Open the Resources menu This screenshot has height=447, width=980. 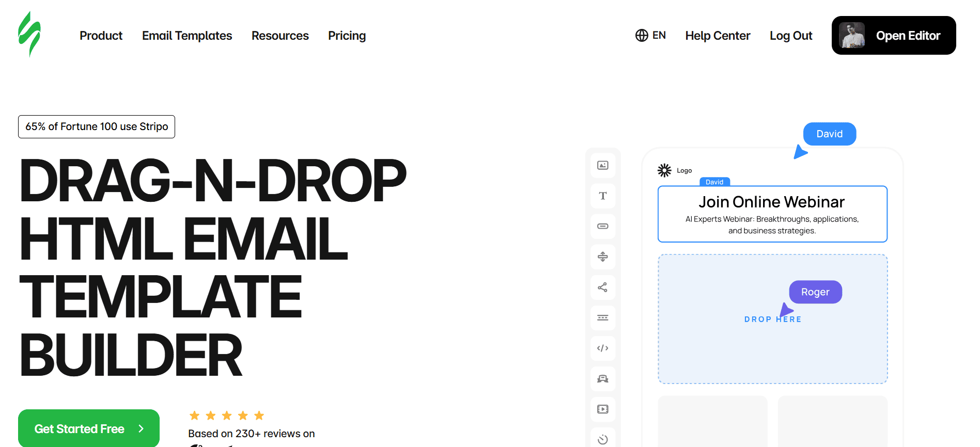pyautogui.click(x=280, y=36)
